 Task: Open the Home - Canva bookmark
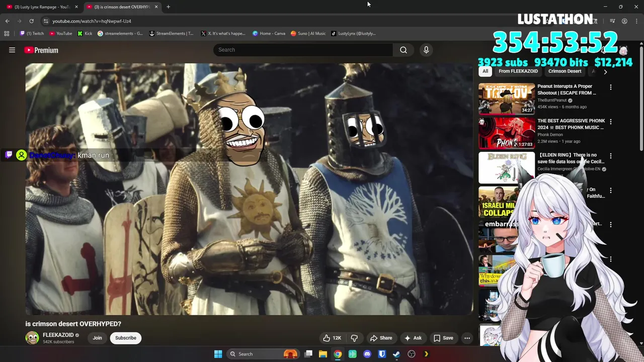(x=269, y=34)
